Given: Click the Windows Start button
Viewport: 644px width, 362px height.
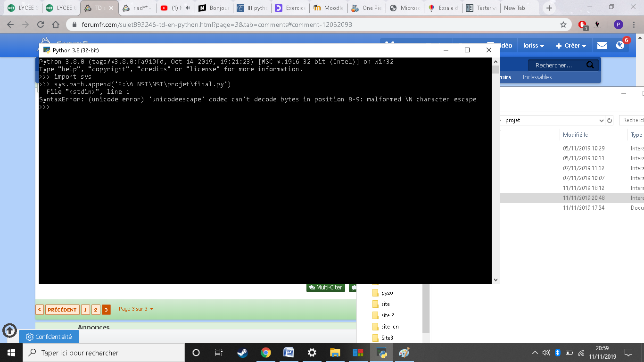Looking at the screenshot, I should point(11,353).
